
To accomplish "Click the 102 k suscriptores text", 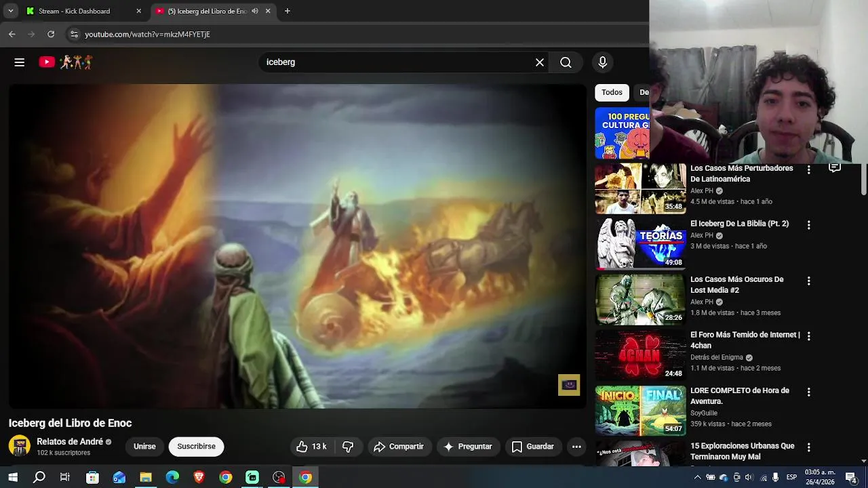I will click(63, 453).
